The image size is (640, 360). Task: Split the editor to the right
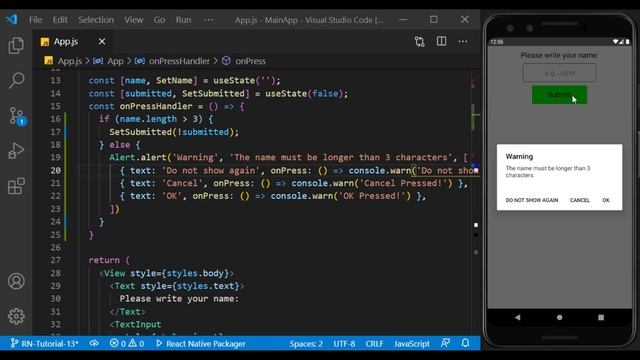click(441, 41)
